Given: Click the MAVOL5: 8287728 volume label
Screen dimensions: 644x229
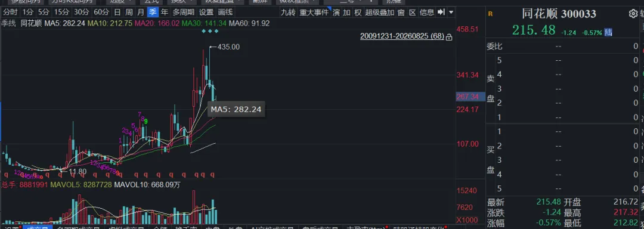Looking at the screenshot, I should (x=81, y=185).
